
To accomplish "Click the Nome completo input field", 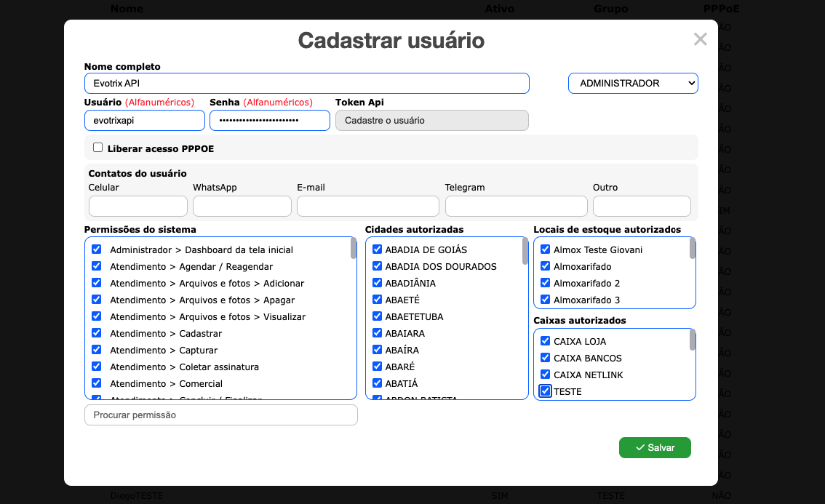I will 306,84.
